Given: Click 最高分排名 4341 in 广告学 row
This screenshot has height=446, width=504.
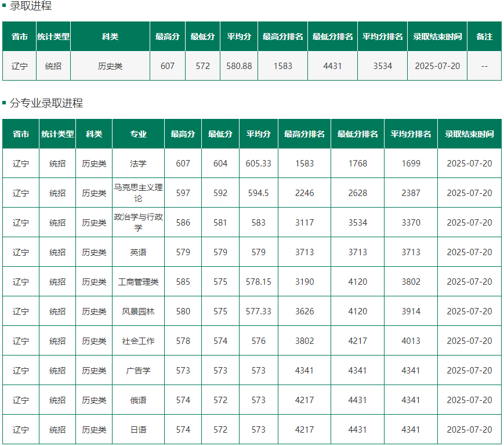Looking at the screenshot, I should (304, 371).
